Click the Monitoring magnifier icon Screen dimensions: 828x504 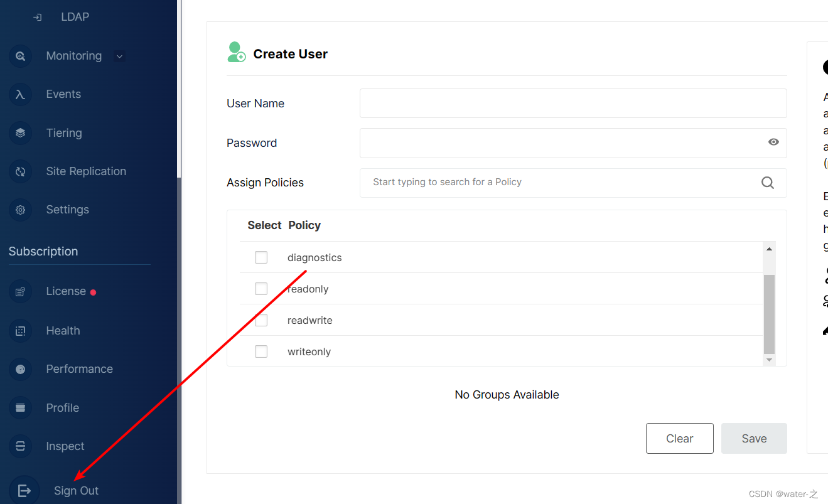coord(20,56)
